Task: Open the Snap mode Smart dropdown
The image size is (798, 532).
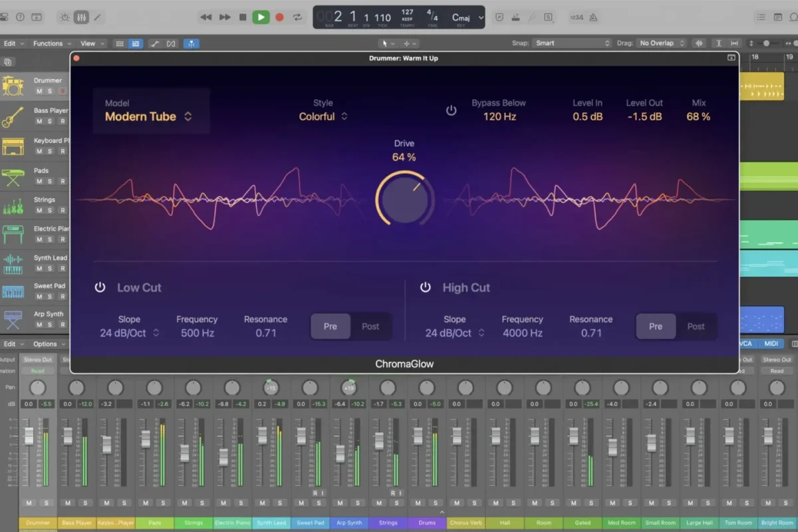Action: coord(572,43)
